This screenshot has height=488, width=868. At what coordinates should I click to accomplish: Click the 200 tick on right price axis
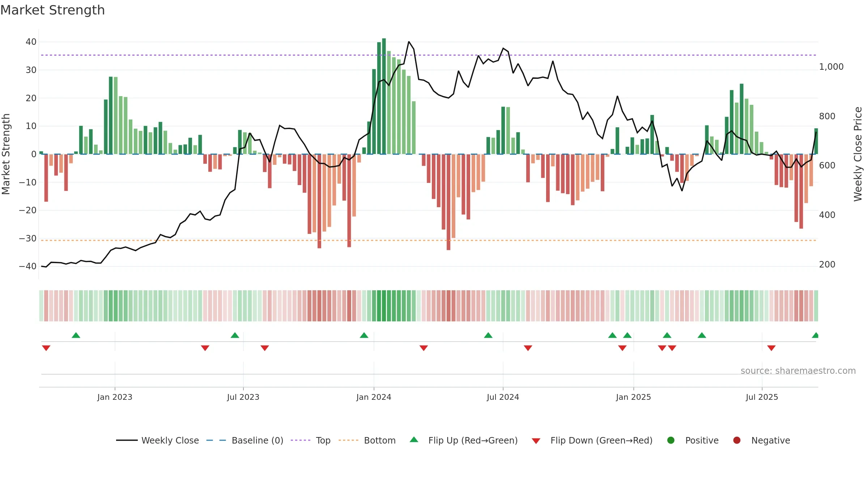(x=827, y=265)
